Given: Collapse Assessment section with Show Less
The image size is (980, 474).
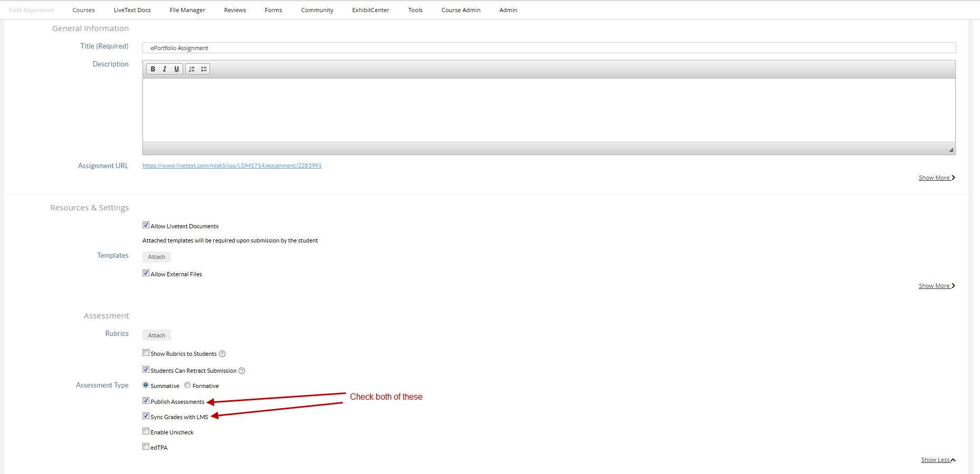Looking at the screenshot, I should [938, 460].
